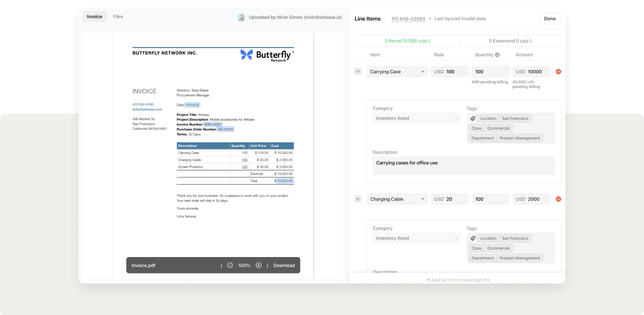Click the Done button
This screenshot has width=644, height=315.
[550, 19]
